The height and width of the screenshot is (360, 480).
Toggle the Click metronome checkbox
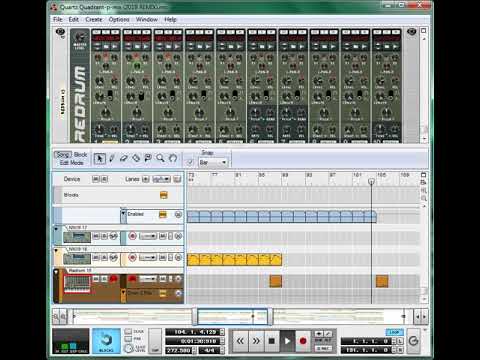128,332
